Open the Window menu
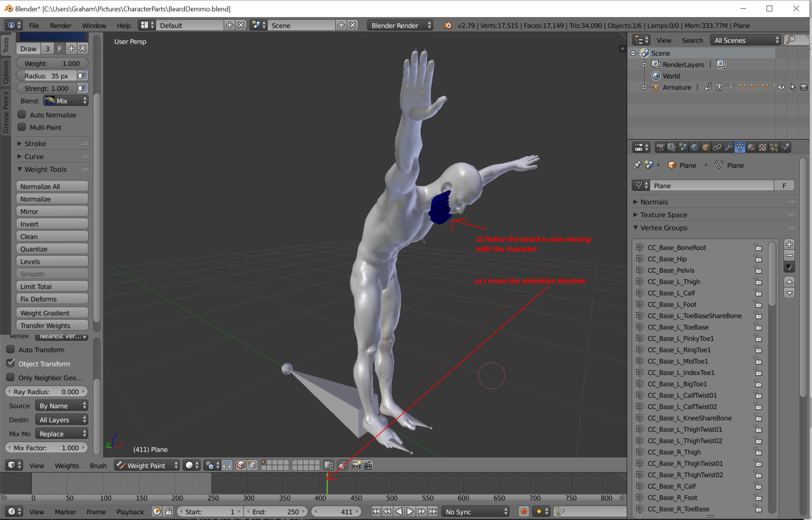 click(94, 26)
